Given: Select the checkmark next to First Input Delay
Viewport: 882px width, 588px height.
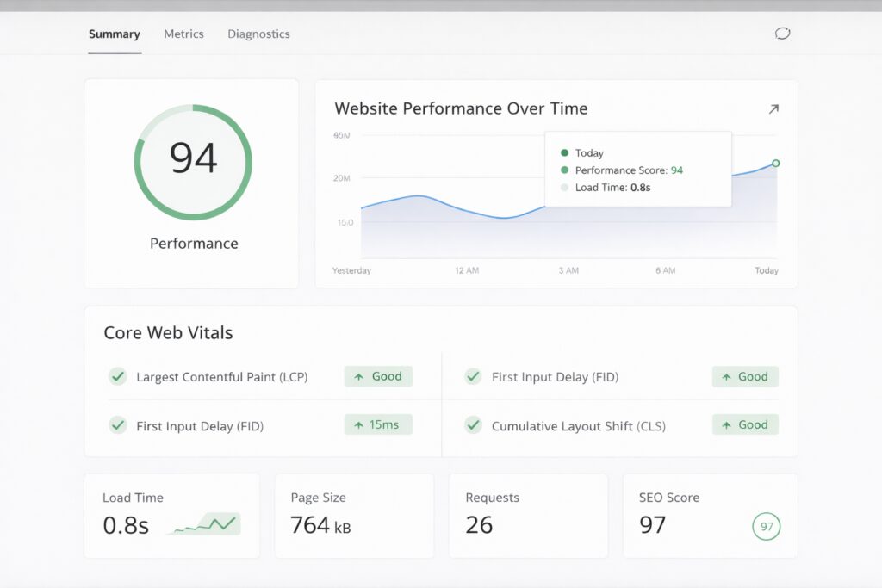Looking at the screenshot, I should pos(117,424).
